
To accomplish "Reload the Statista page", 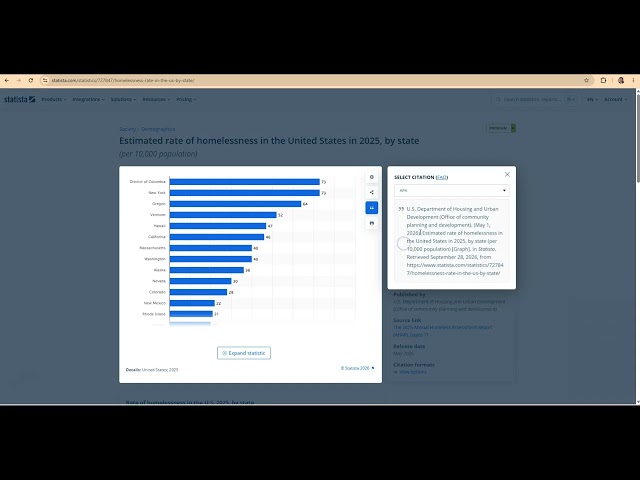I will (x=31, y=80).
